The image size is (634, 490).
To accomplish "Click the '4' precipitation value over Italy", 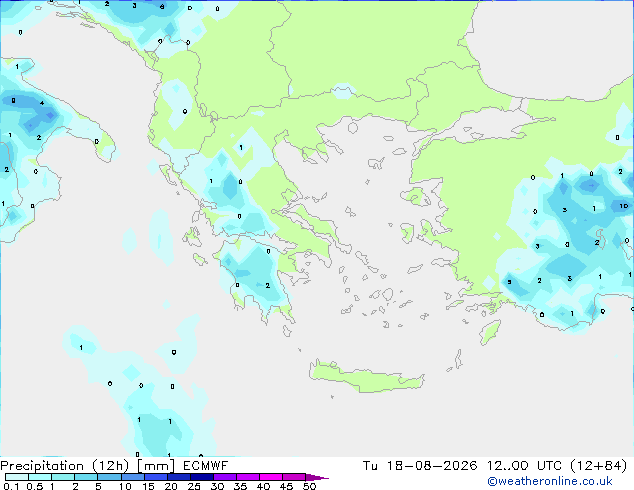I will (x=42, y=103).
